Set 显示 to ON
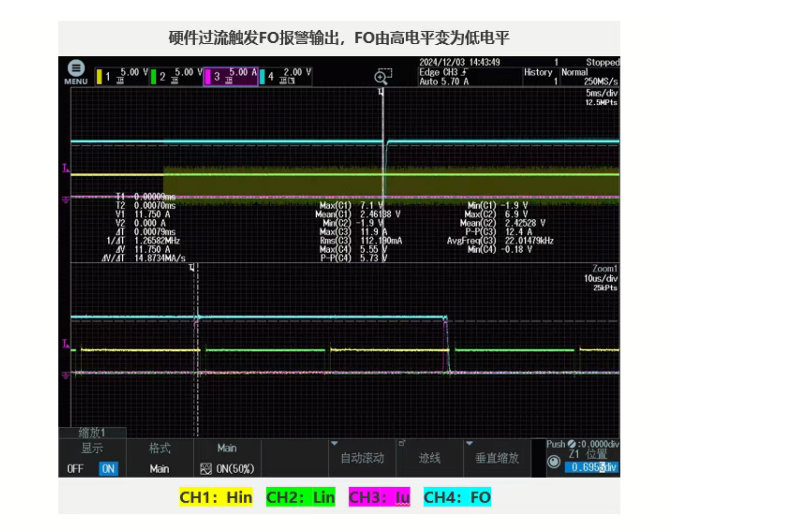The image size is (805, 532). coord(108,469)
